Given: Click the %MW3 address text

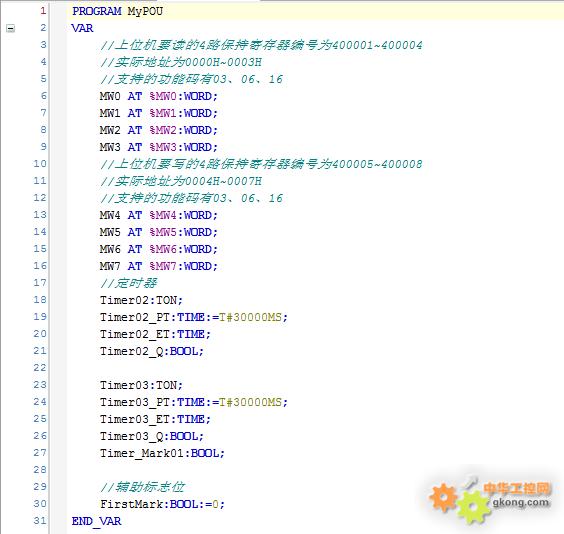Looking at the screenshot, I should [x=163, y=147].
